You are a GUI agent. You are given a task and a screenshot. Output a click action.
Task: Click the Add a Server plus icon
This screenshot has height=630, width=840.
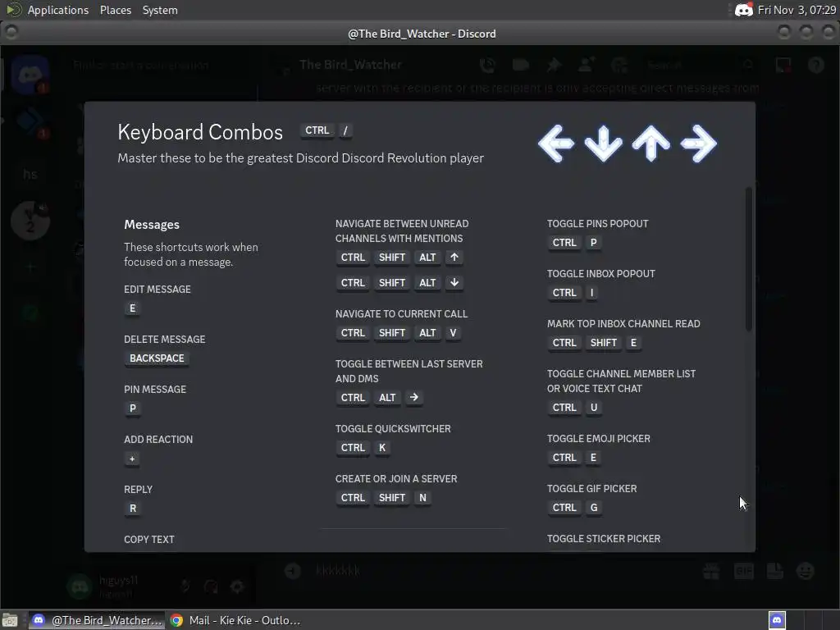point(30,267)
